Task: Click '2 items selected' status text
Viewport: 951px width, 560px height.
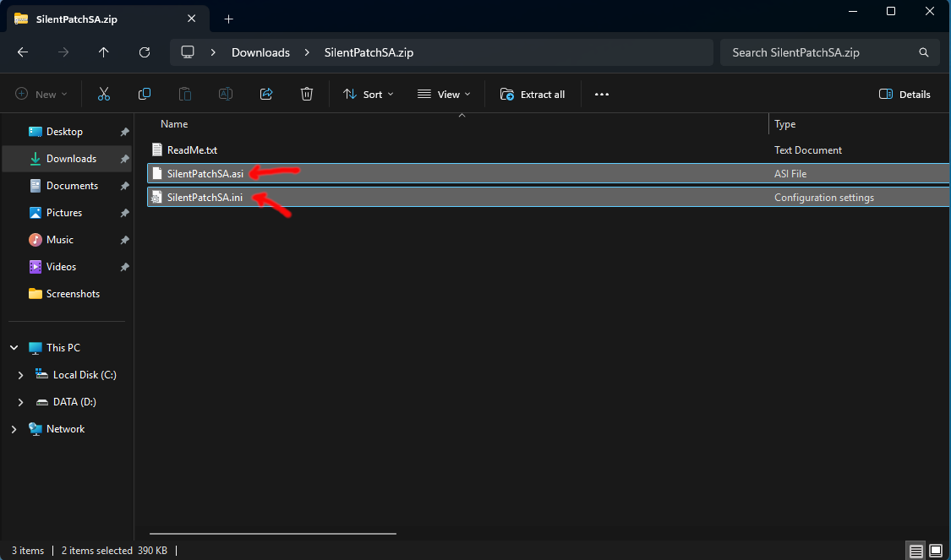Action: tap(97, 551)
